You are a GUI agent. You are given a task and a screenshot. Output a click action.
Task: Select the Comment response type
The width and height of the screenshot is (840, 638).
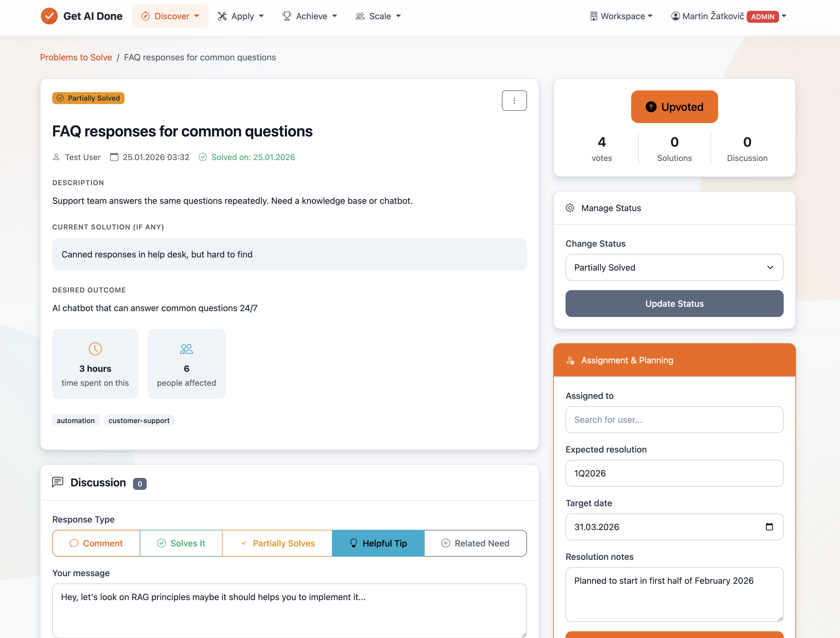[x=96, y=544]
